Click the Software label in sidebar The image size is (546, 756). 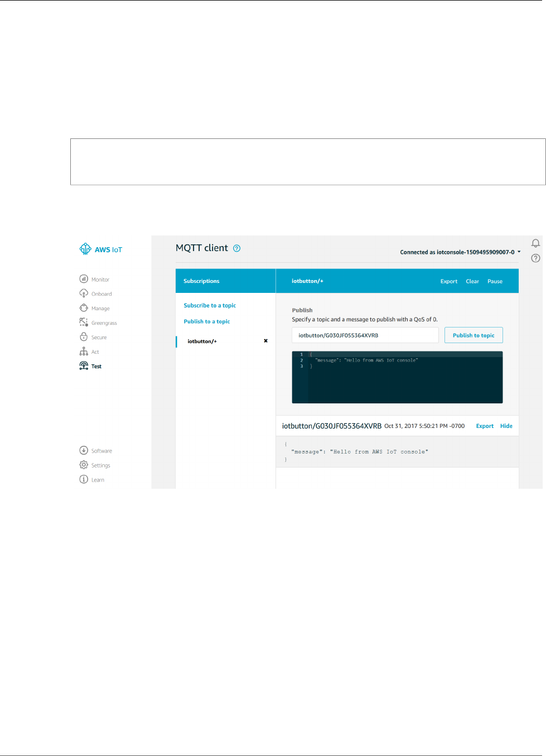pyautogui.click(x=102, y=451)
